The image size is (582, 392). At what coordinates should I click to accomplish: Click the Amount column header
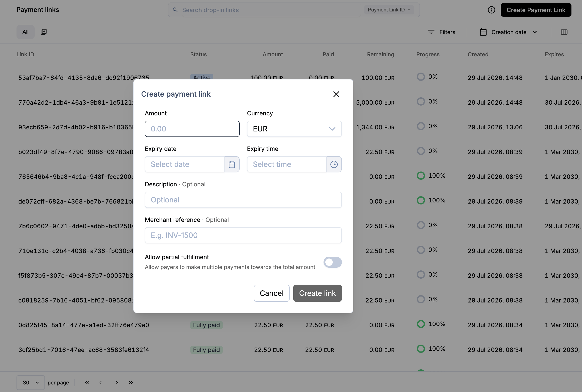point(273,54)
